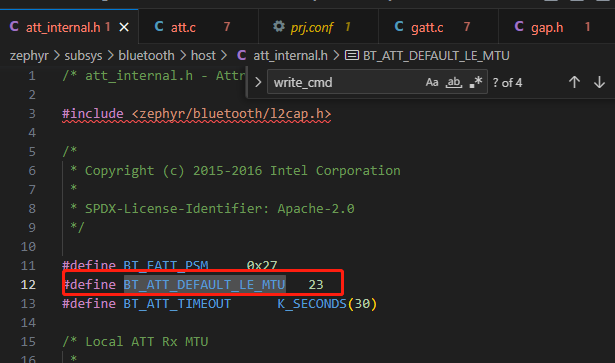
Task: Go to previous match arrow
Action: pos(574,82)
